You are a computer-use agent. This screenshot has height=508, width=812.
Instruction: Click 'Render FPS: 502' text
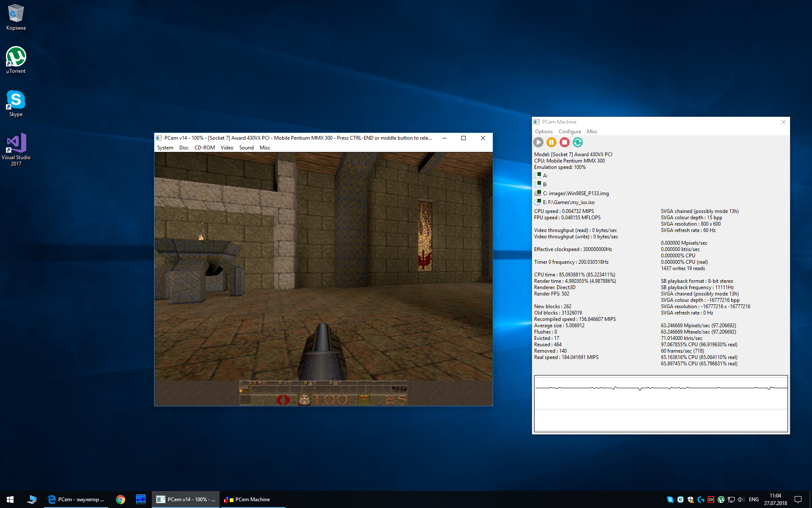[551, 294]
